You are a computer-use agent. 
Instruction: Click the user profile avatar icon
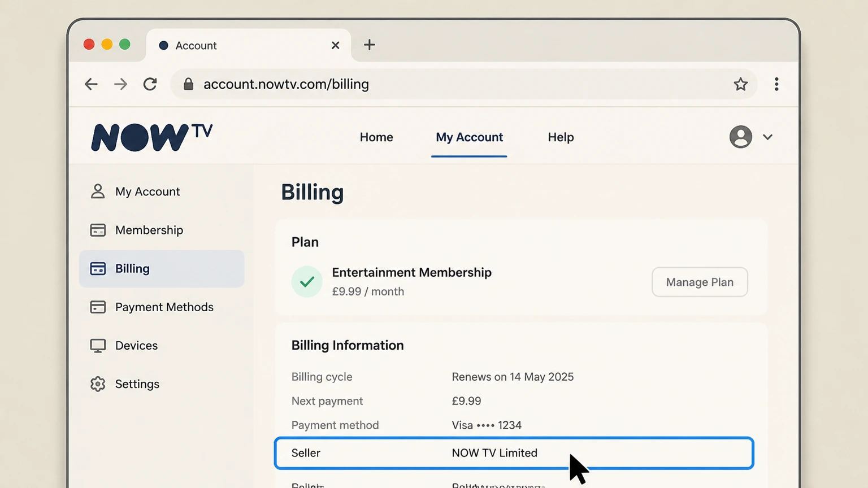[x=740, y=137]
